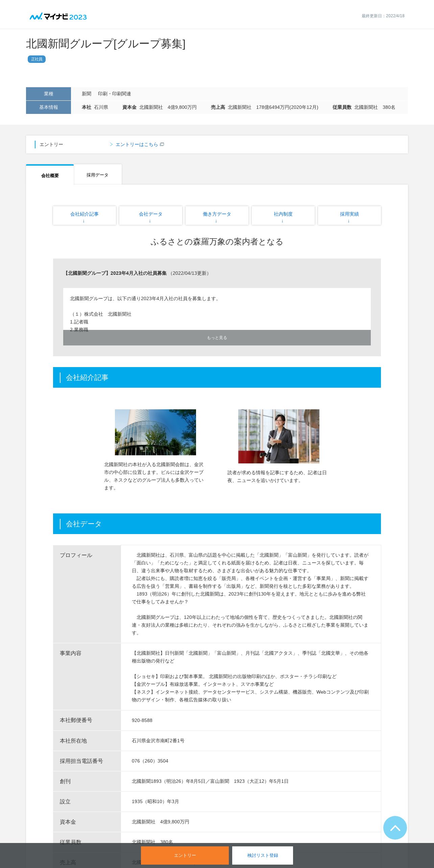Select the 新聞 industry text
This screenshot has width=434, height=868.
(x=87, y=94)
